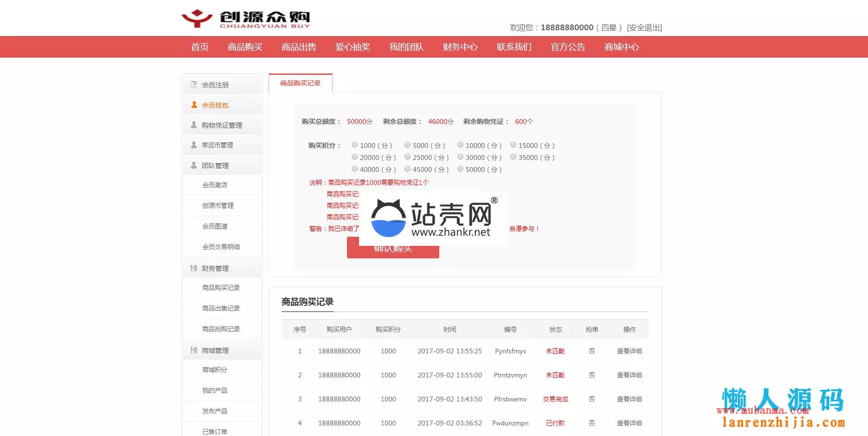Pick the 50000 (分) points option
Image resolution: width=868 pixels, height=436 pixels.
click(460, 169)
